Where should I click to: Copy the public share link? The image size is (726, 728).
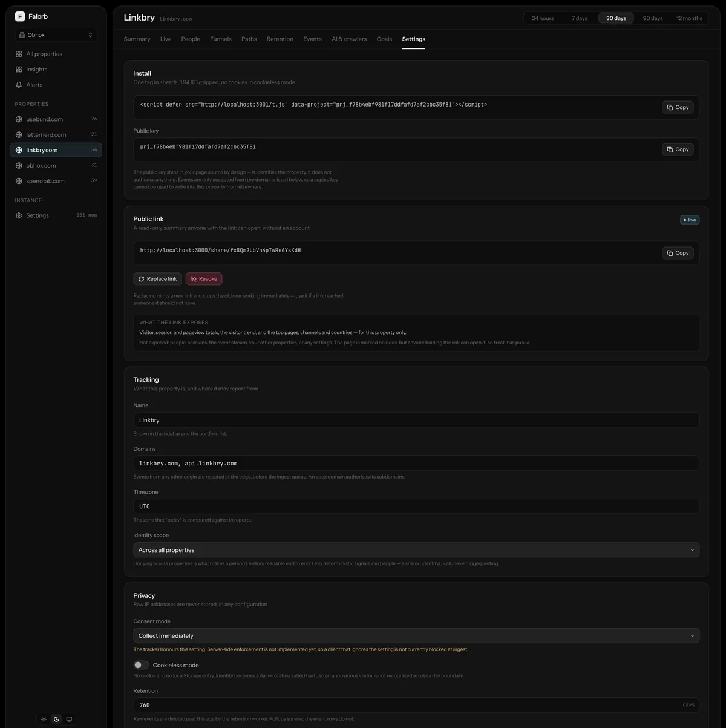(678, 253)
